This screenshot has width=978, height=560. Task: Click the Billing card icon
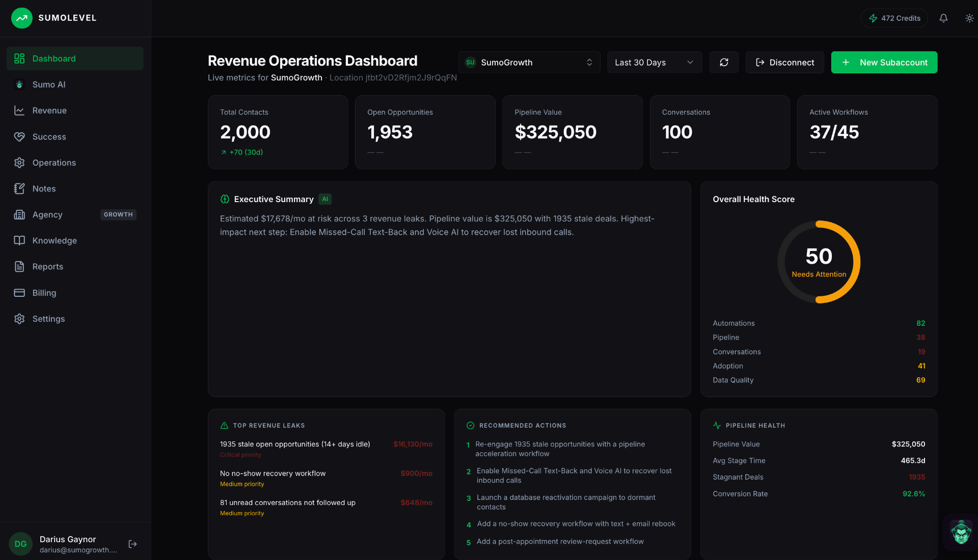[x=19, y=293]
